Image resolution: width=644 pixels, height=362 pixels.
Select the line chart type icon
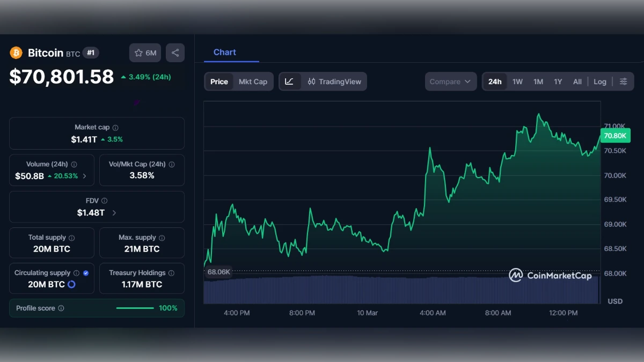(x=289, y=81)
